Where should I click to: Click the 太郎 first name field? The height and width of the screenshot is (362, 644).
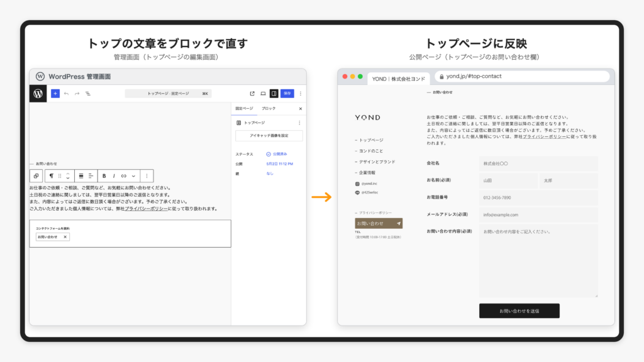[569, 180]
